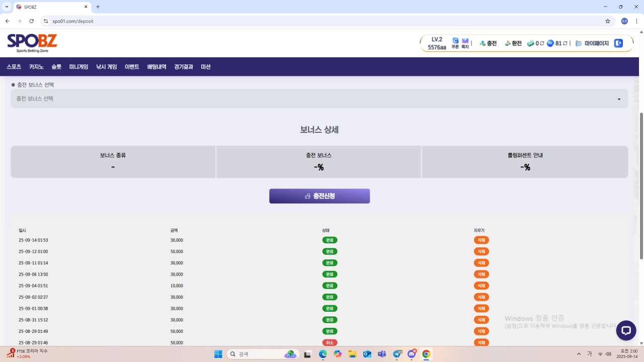The image size is (644, 362).
Task: Reload the page in Chrome
Action: click(32, 21)
